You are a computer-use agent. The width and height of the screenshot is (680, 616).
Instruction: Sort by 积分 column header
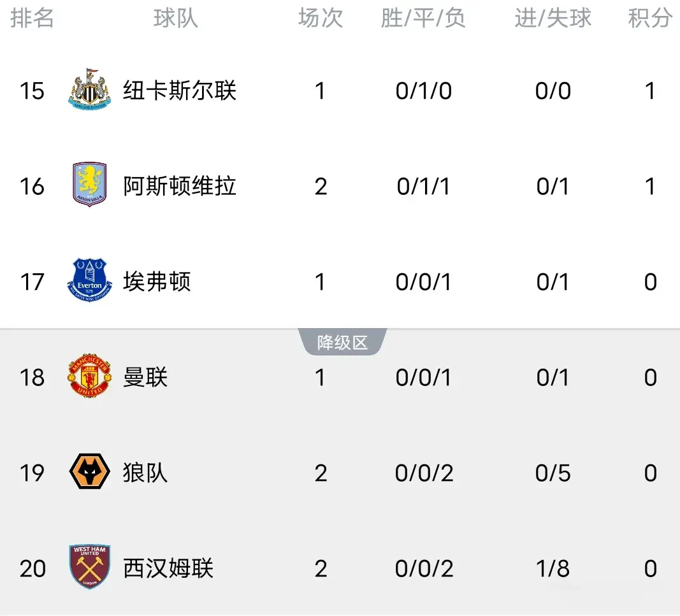tap(650, 18)
